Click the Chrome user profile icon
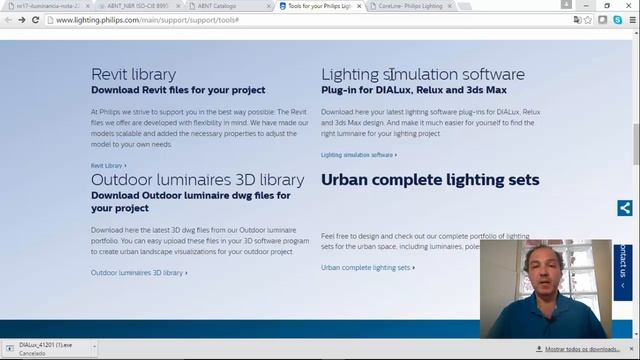This screenshot has height=360, width=640. coord(566,4)
